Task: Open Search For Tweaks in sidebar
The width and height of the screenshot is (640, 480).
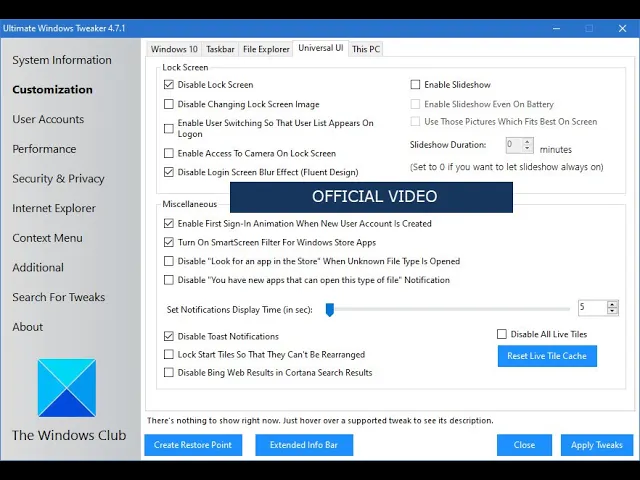Action: click(x=59, y=297)
